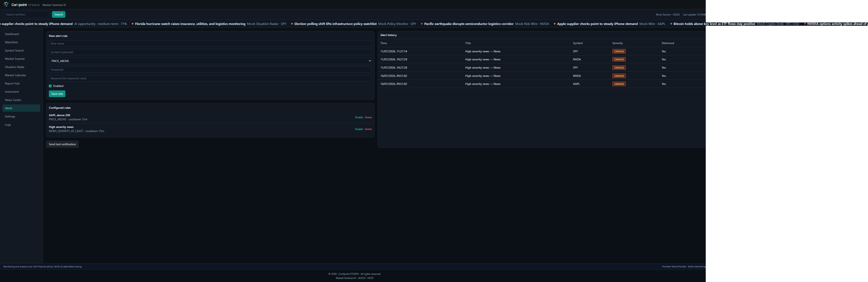The height and width of the screenshot is (282, 868).
Task: Delete the High severity news rule
Action: [368, 129]
